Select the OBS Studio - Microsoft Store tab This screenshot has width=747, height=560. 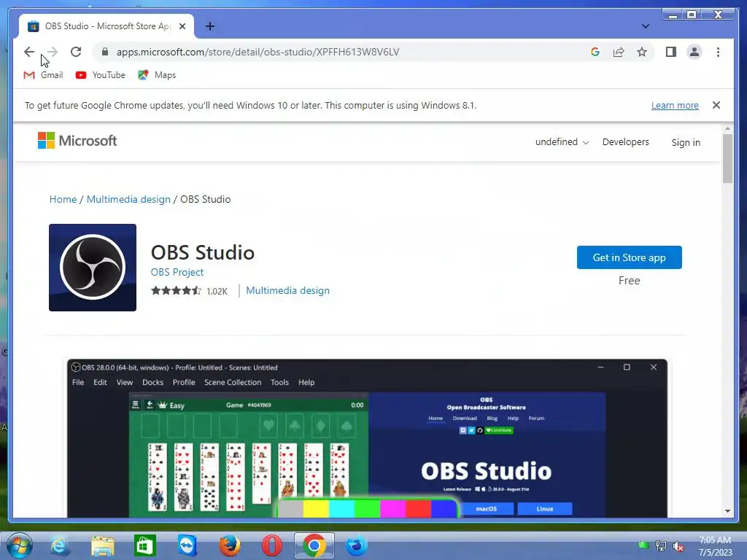tap(107, 26)
